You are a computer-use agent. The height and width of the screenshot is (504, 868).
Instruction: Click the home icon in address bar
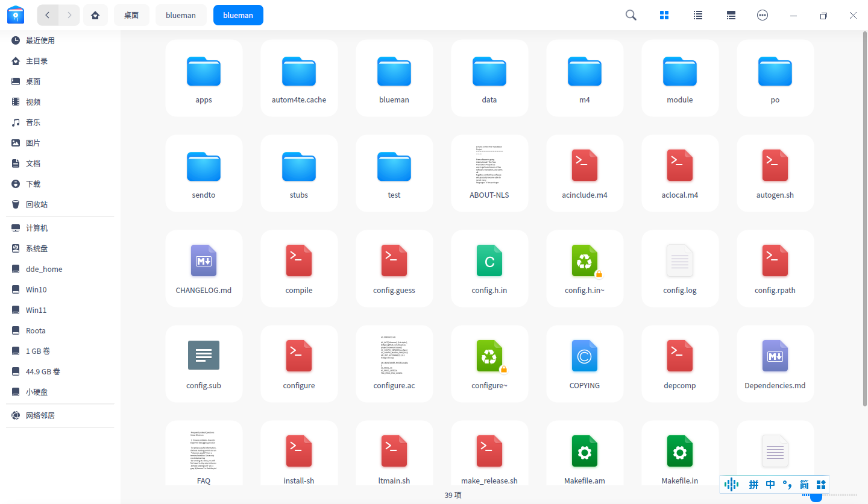click(x=95, y=15)
